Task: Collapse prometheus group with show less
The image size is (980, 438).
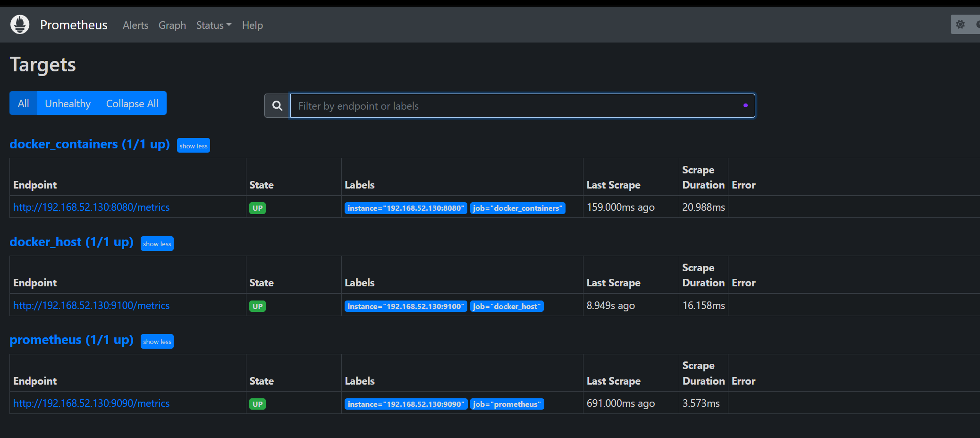Action: tap(157, 342)
